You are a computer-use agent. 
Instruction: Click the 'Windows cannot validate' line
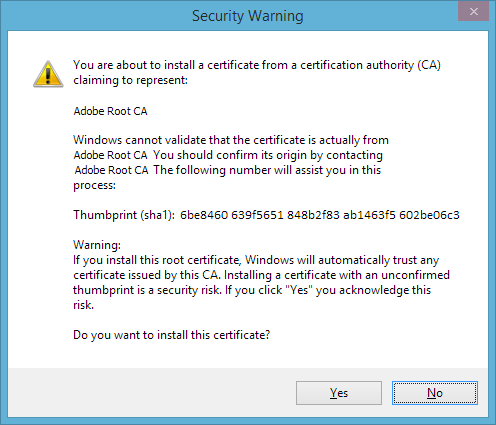click(x=231, y=140)
